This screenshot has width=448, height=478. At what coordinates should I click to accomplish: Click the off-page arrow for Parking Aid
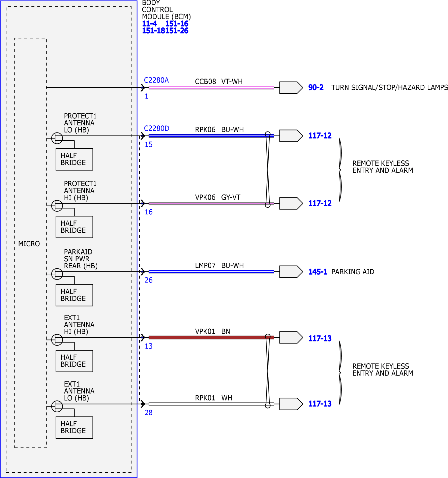(x=291, y=272)
